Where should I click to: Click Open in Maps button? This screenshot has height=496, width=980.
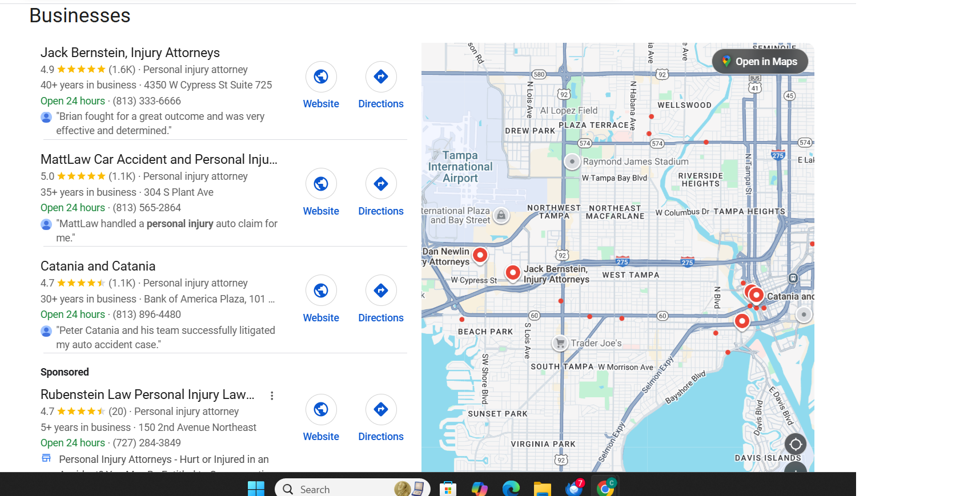click(760, 62)
